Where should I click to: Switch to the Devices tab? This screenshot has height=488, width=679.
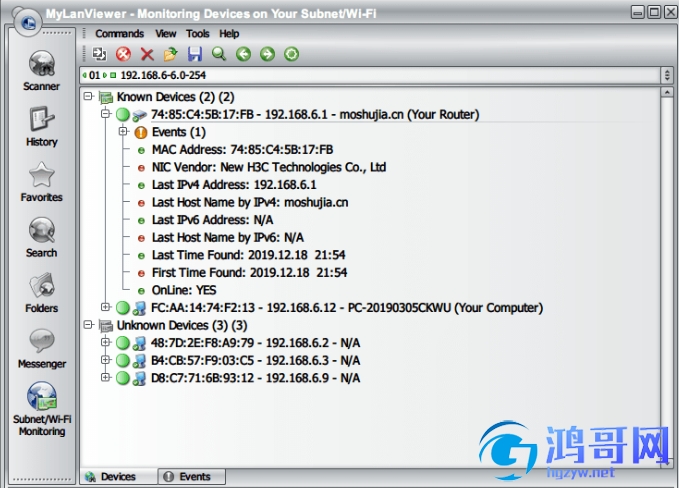pos(118,476)
